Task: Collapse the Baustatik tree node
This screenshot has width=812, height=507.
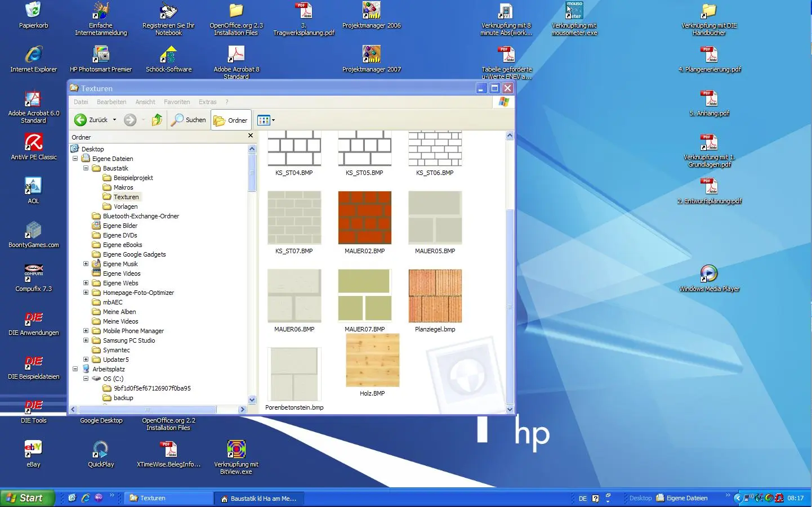Action: point(86,168)
